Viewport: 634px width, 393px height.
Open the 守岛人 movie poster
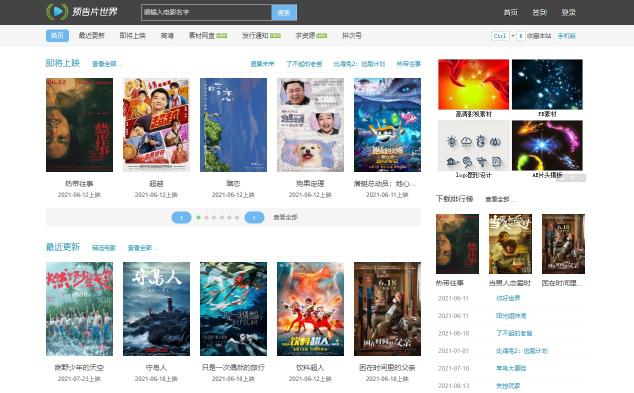pos(156,309)
